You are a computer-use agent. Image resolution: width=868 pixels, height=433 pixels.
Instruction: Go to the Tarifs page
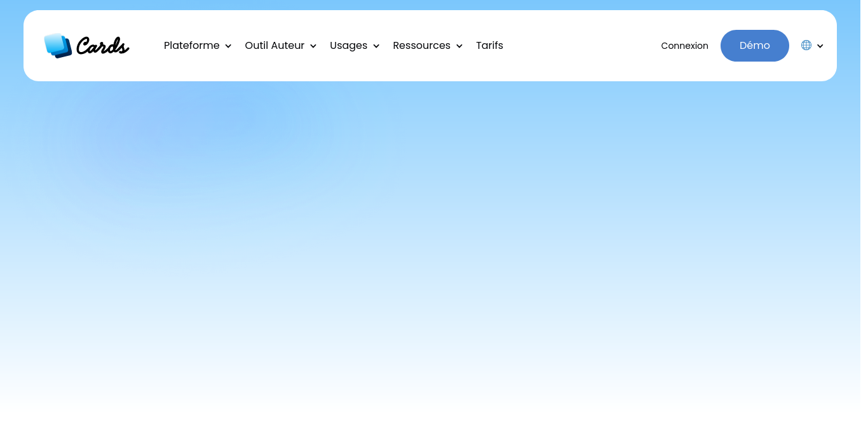[489, 46]
